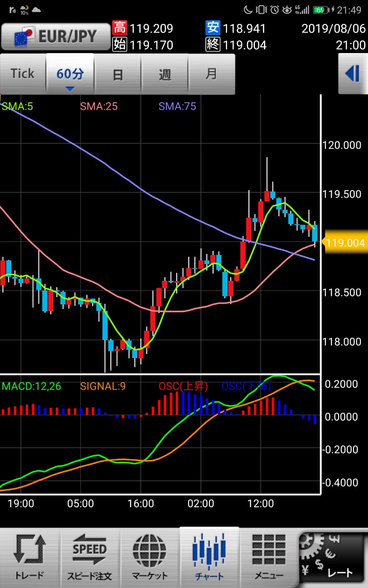Viewport: 368px width, 588px height.
Task: Tap the MACD:12,26 label
Action: (31, 387)
